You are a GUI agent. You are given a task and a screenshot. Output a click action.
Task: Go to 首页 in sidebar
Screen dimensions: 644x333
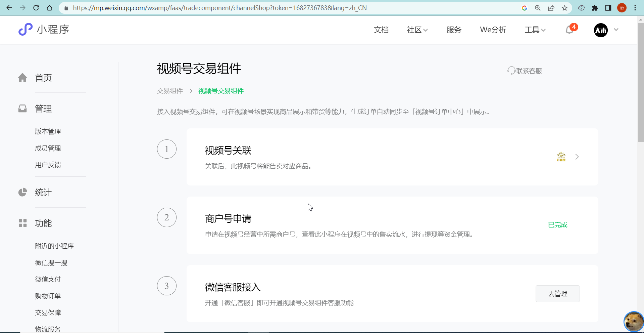(x=43, y=78)
